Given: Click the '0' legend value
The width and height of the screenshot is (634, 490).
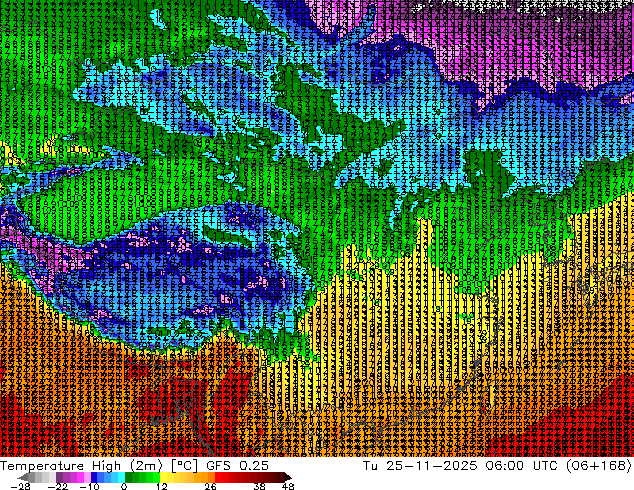Looking at the screenshot, I should coord(124,486).
